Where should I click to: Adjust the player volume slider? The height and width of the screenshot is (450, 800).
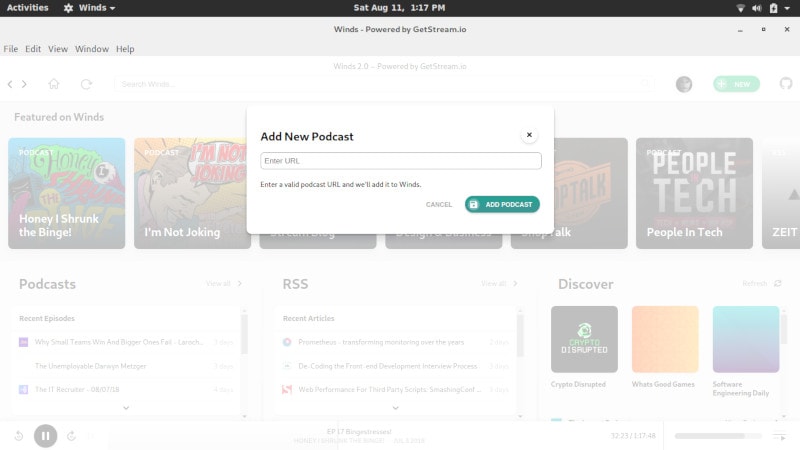(x=718, y=436)
